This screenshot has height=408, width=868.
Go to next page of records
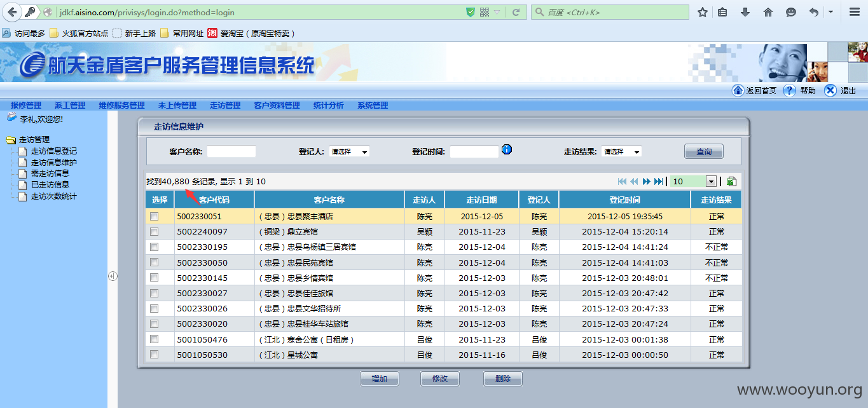pyautogui.click(x=647, y=182)
